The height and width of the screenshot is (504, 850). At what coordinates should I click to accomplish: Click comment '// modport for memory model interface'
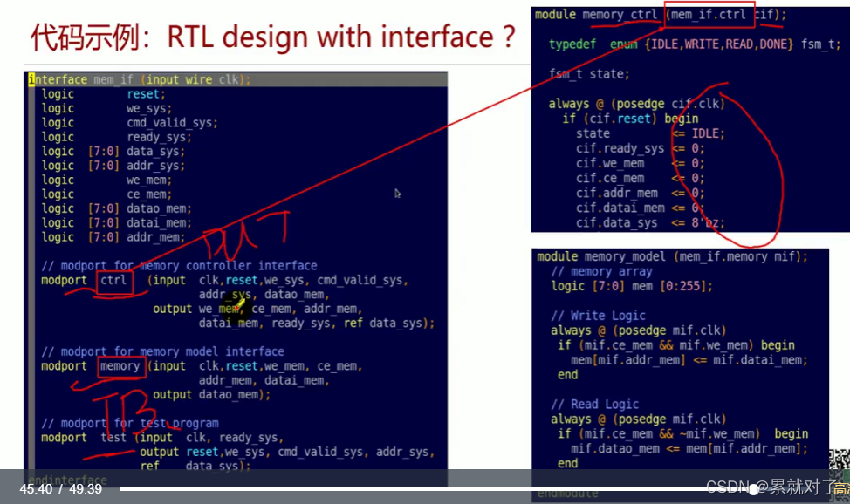pos(162,351)
